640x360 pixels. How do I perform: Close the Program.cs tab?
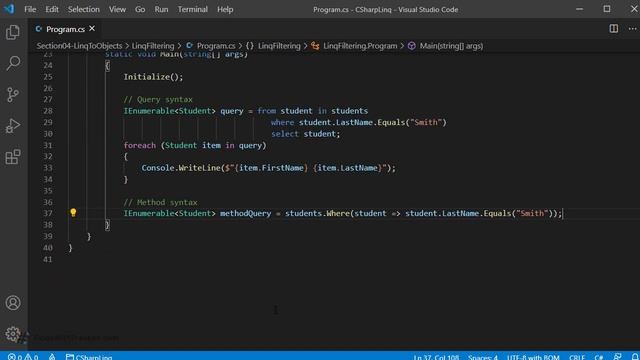pyautogui.click(x=92, y=29)
